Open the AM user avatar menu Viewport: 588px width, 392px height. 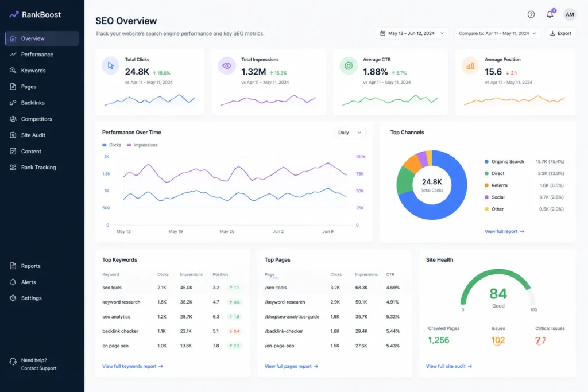pyautogui.click(x=570, y=14)
